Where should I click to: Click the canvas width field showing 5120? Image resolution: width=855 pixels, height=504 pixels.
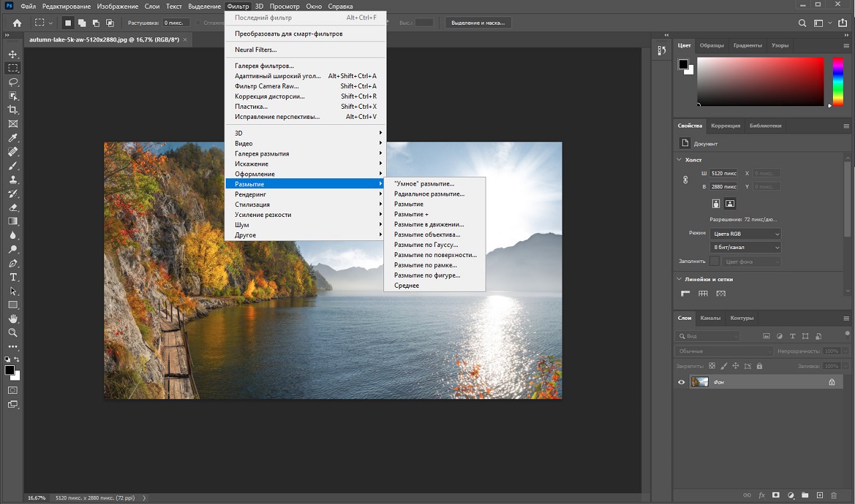[723, 173]
